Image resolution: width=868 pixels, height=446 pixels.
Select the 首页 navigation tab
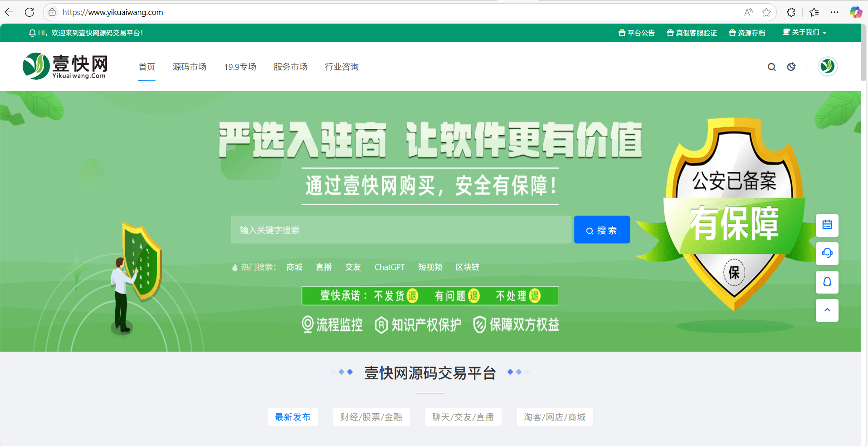point(147,67)
